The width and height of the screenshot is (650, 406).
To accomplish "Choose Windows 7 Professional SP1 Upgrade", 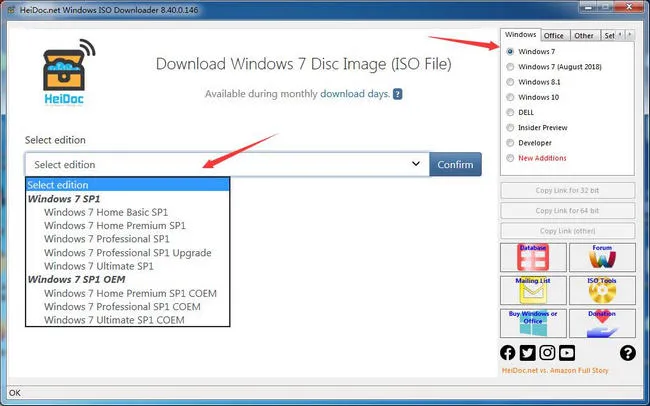I will [128, 253].
